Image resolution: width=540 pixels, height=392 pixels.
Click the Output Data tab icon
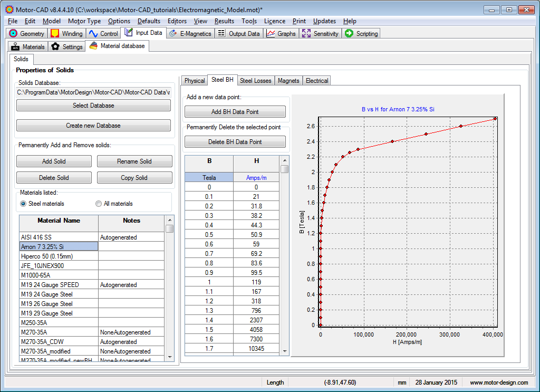[x=221, y=33]
